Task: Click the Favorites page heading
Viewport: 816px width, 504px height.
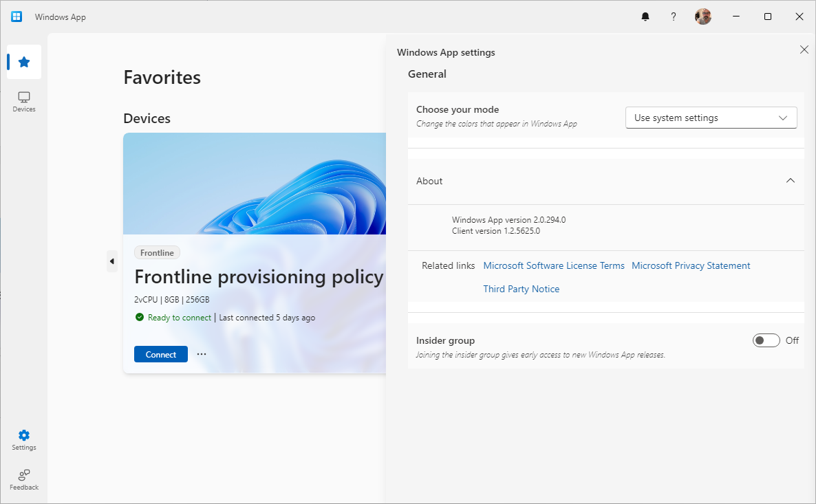Action: (x=162, y=78)
